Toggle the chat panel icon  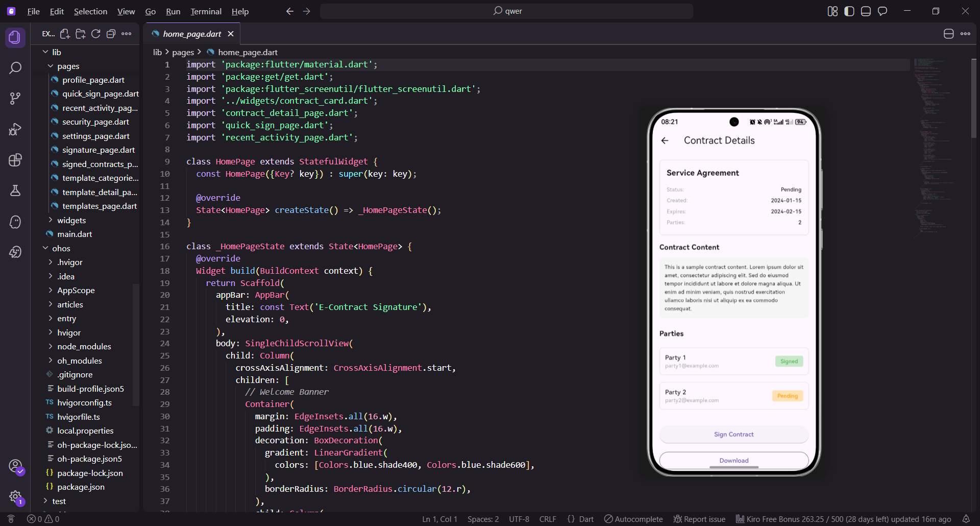pyautogui.click(x=883, y=11)
